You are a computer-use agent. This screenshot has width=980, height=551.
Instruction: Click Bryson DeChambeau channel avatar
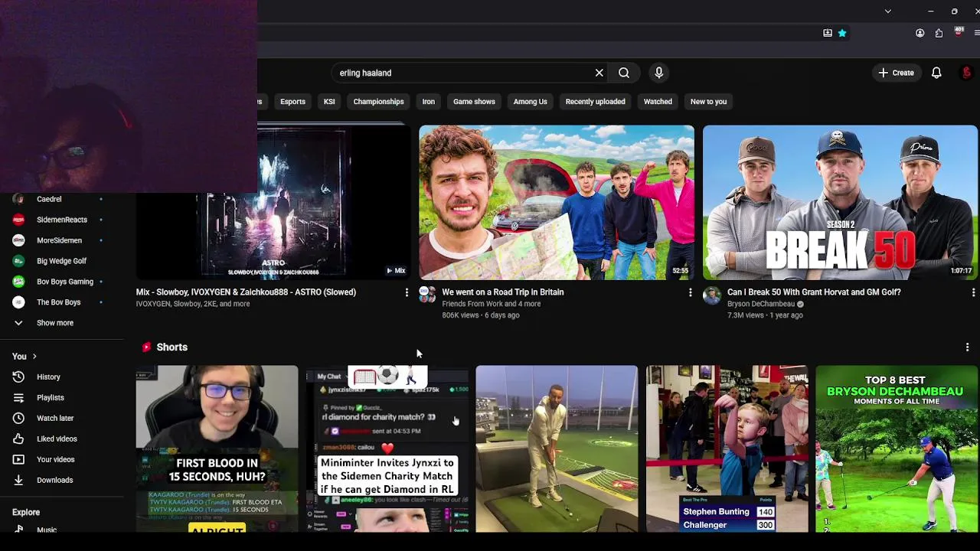point(712,295)
